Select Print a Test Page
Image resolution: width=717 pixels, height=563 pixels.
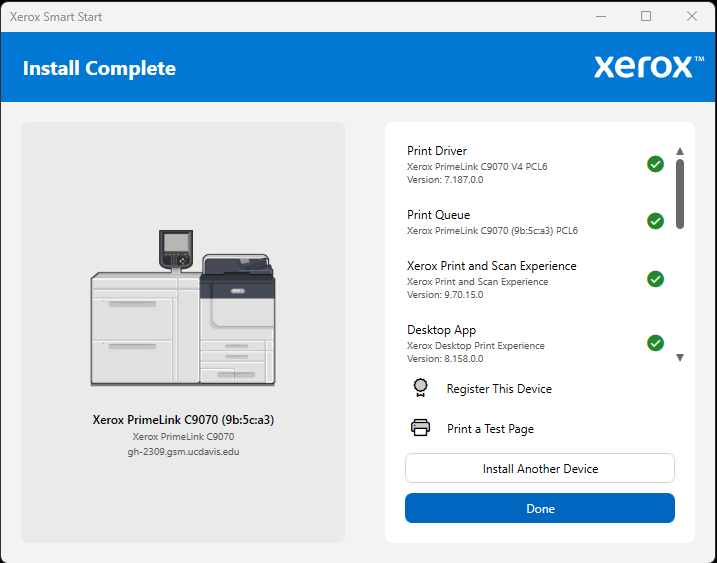(490, 429)
